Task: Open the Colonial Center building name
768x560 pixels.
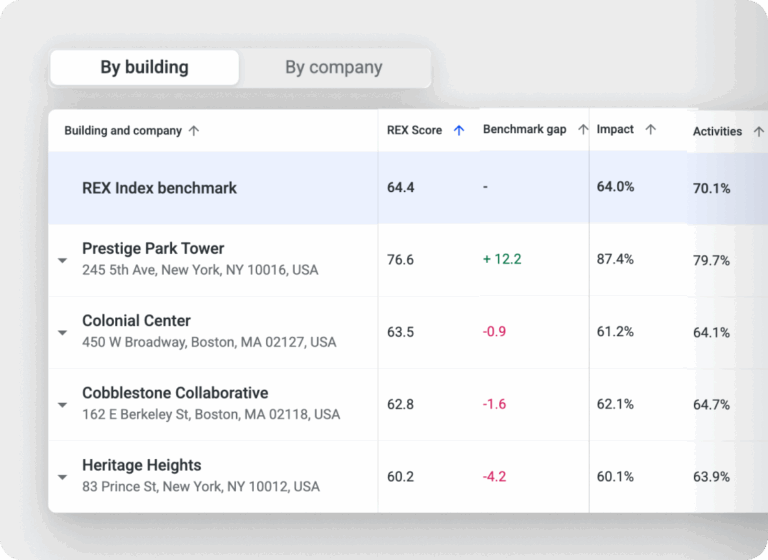Action: coord(136,320)
